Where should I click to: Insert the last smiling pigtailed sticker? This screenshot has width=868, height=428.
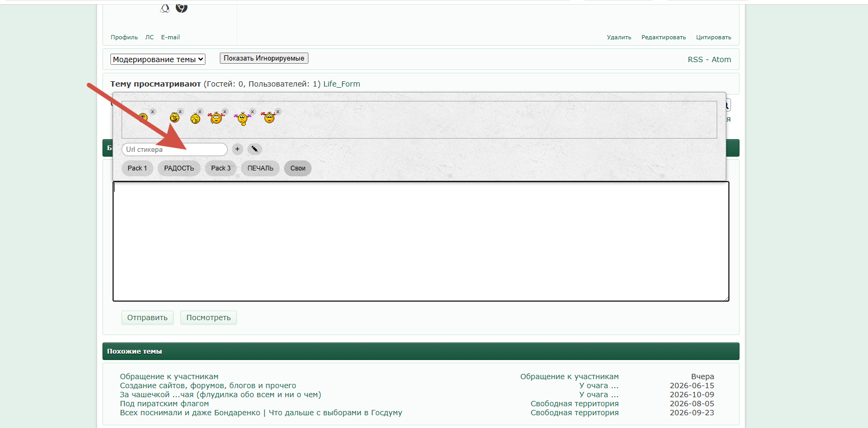click(x=269, y=118)
